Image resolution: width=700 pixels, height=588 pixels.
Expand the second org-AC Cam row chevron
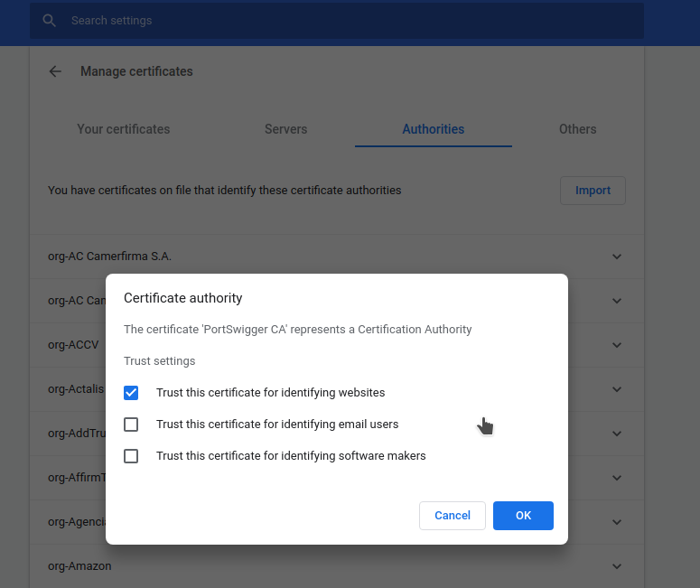click(x=617, y=301)
